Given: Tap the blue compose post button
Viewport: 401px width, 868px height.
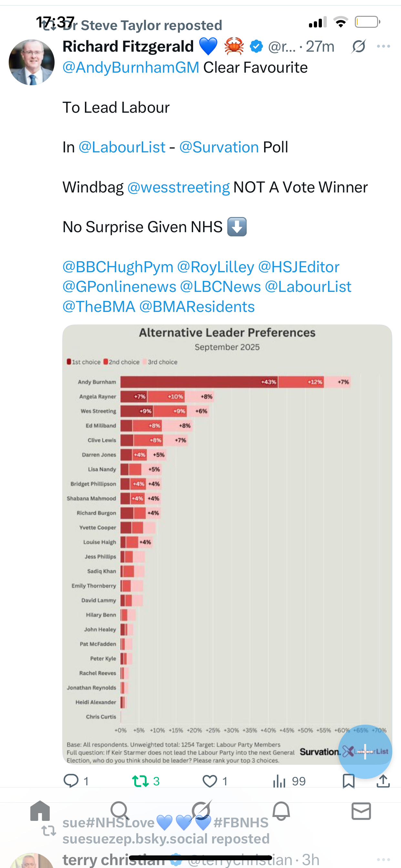Looking at the screenshot, I should [365, 751].
